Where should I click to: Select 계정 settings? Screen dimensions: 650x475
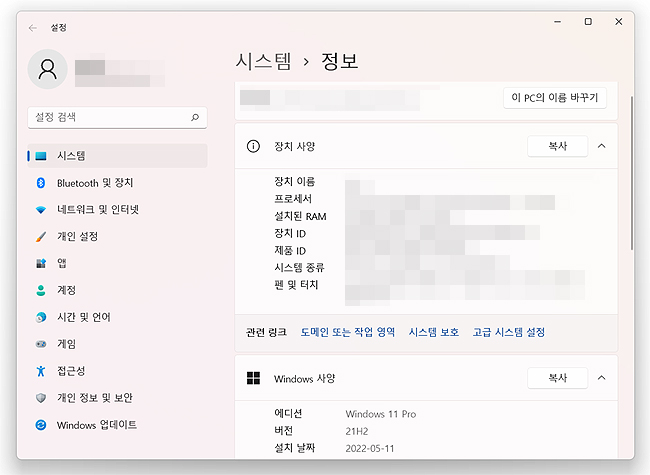pos(117,290)
